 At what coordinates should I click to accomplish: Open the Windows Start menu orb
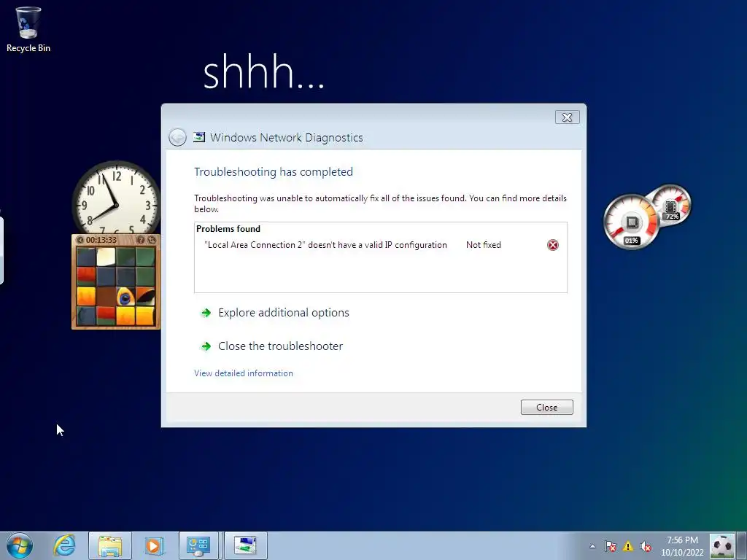[x=20, y=545]
